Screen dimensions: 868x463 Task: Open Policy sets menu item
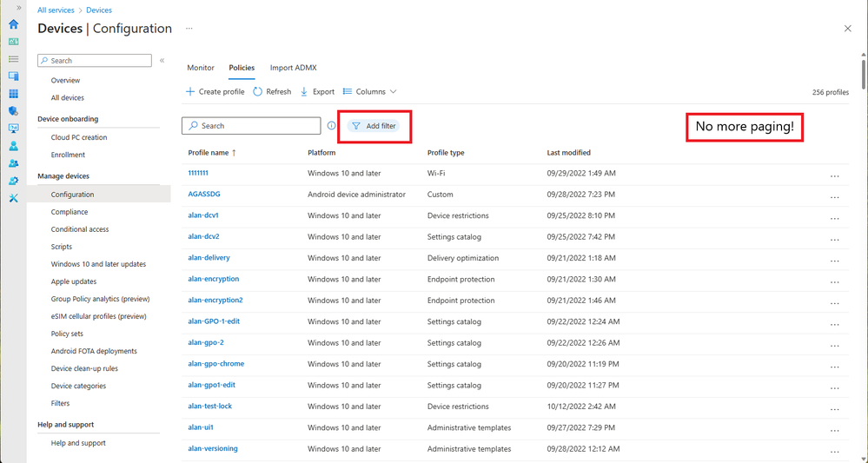point(67,334)
